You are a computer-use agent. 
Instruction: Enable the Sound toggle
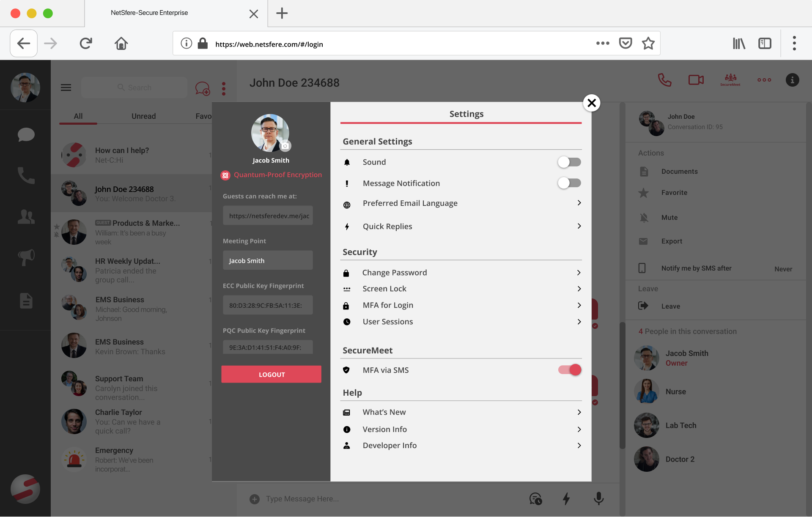click(569, 162)
